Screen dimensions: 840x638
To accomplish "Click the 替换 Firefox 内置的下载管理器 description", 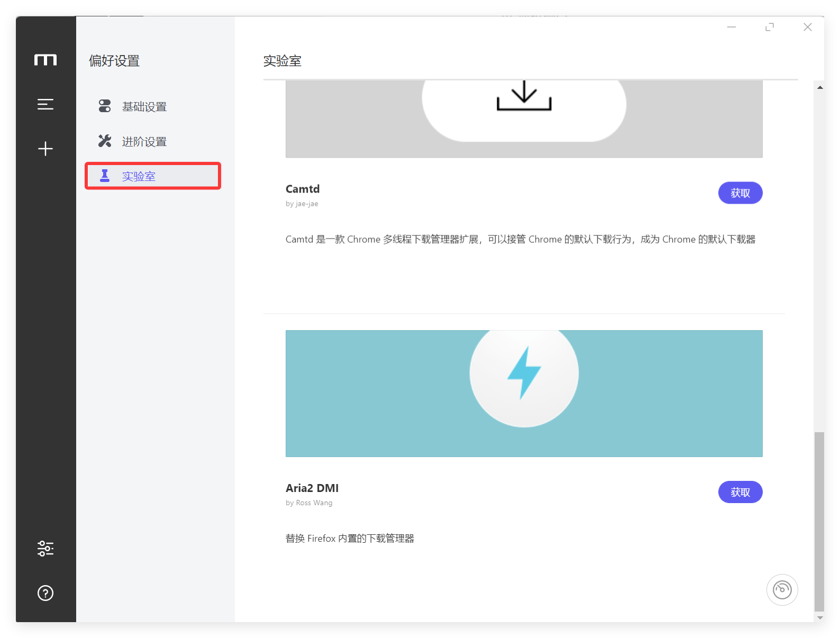I will tap(350, 539).
